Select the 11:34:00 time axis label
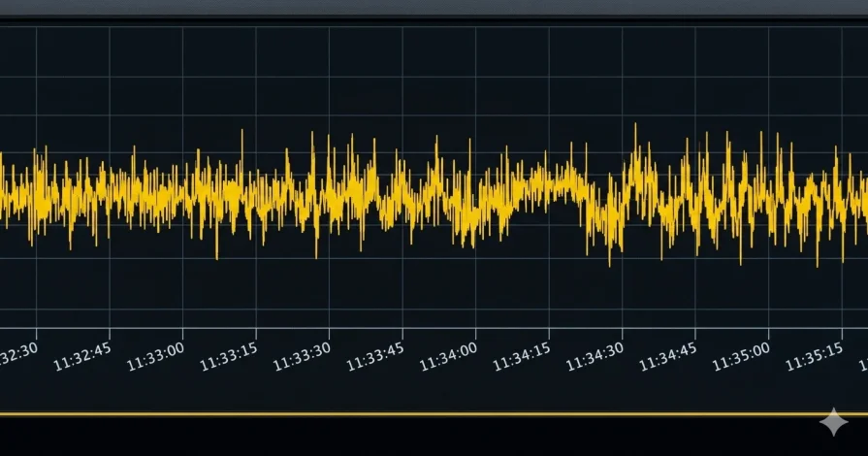This screenshot has width=868, height=456. tap(448, 356)
